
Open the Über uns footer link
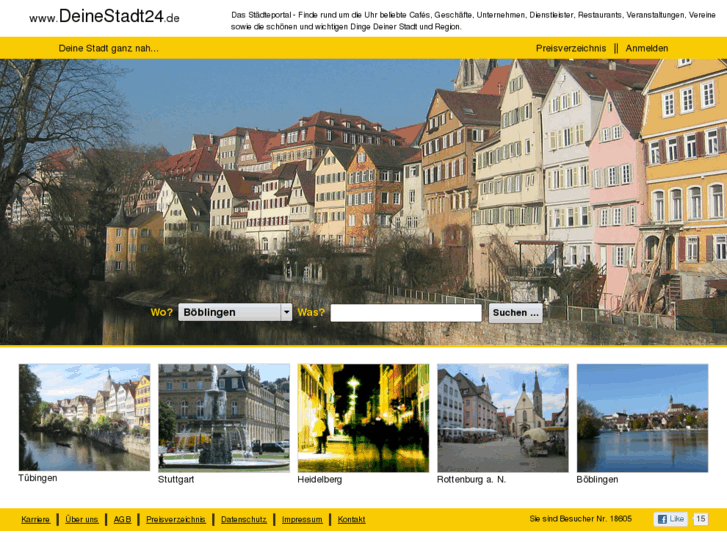[82, 519]
